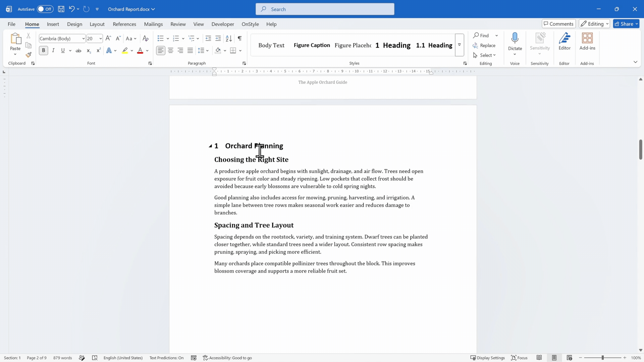Toggle paragraph marks display
Viewport: 644px width, 362px height.
[239, 39]
